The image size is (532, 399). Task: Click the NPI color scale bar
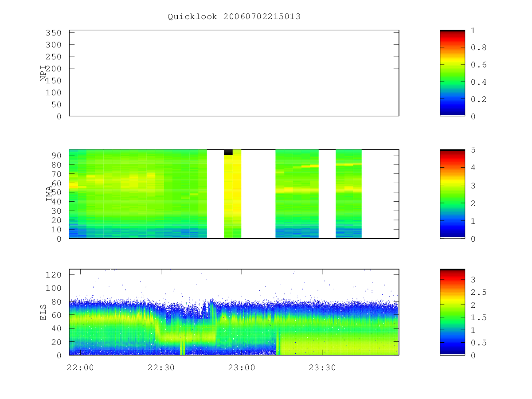(x=452, y=73)
